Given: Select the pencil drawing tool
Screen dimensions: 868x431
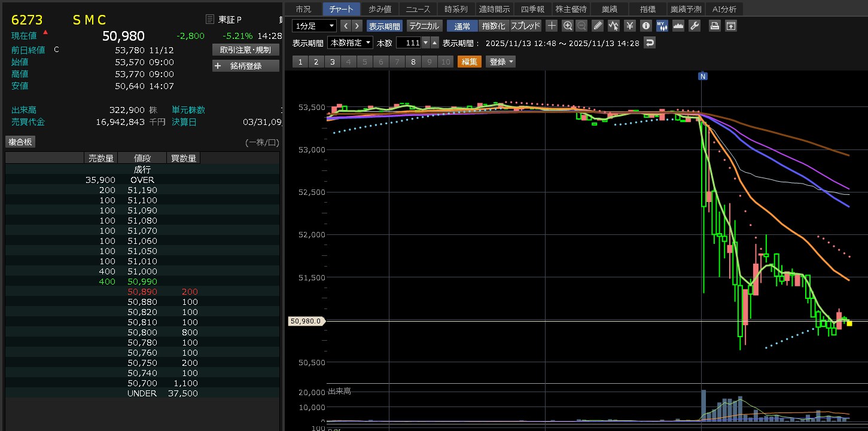Looking at the screenshot, I should 597,26.
